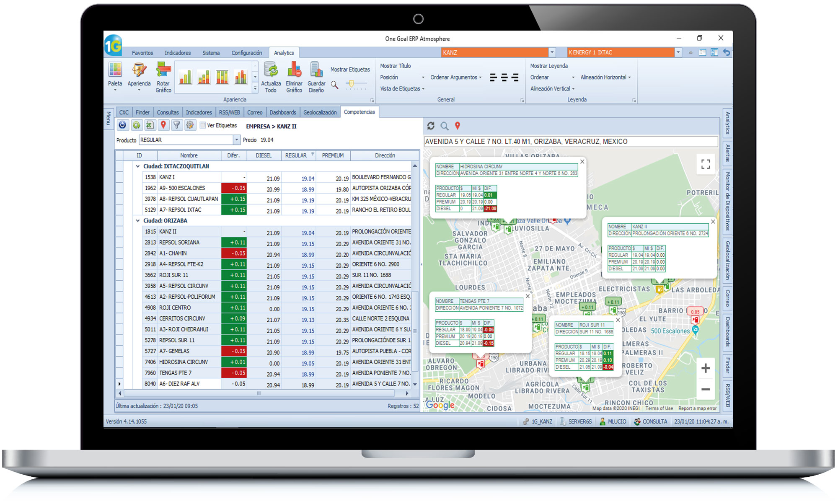Select the first bar chart style
This screenshot has width=838, height=504.
[186, 77]
